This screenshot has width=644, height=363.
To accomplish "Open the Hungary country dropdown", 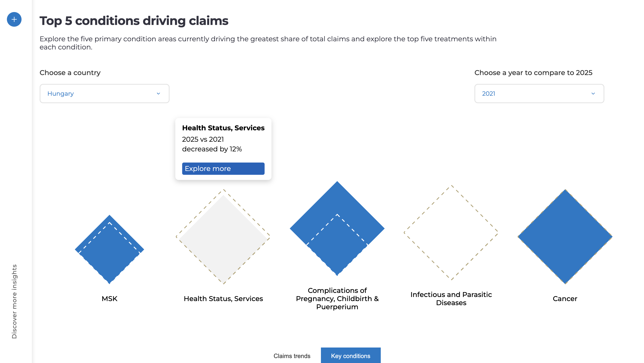I will pos(105,93).
